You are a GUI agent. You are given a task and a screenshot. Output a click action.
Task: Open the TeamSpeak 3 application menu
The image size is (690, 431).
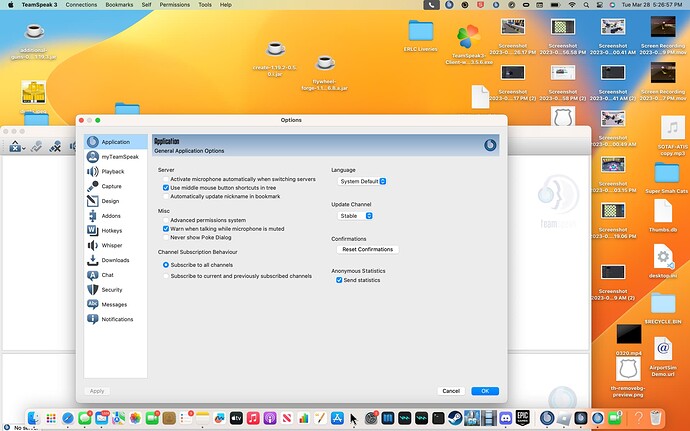40,5
